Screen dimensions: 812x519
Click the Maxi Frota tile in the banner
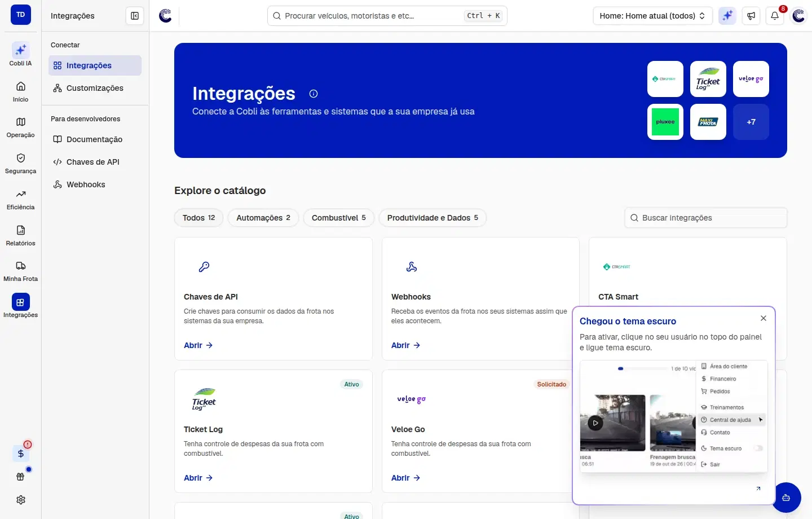pos(708,122)
